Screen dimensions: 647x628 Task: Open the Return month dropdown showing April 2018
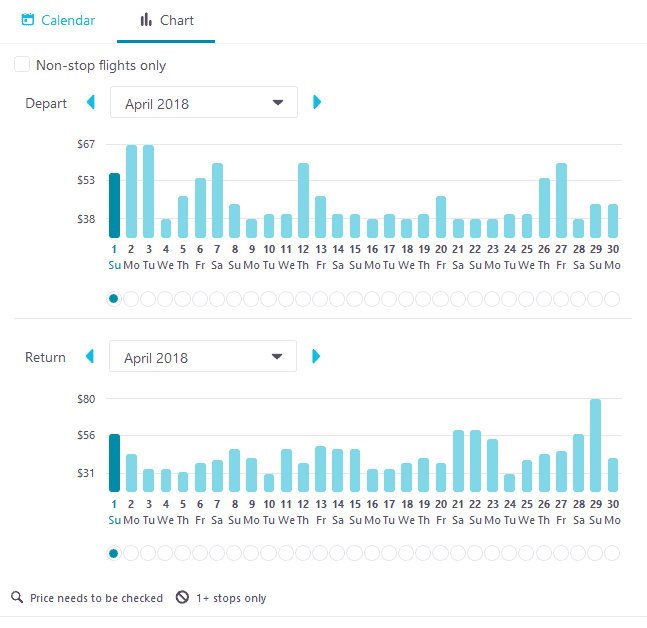coord(204,356)
